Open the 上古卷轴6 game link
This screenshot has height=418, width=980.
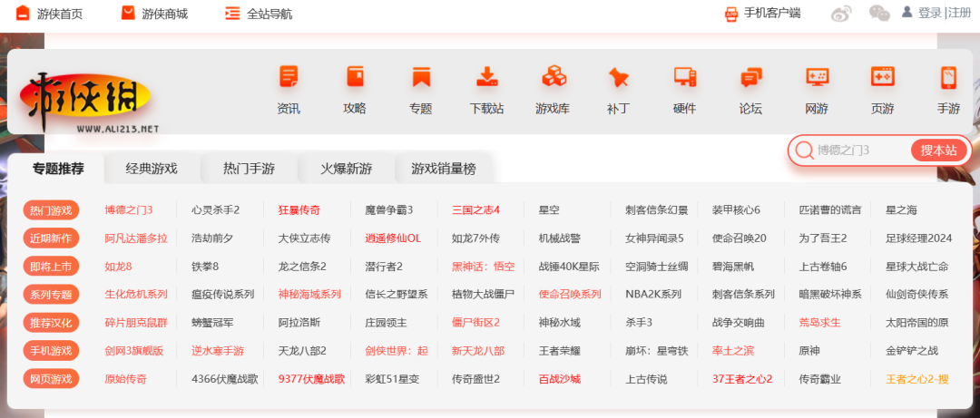tap(823, 267)
